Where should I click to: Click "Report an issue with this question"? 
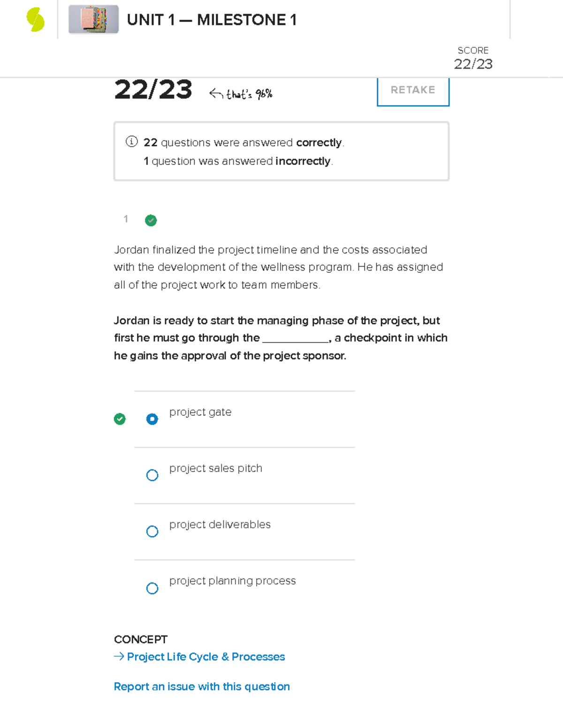[202, 686]
